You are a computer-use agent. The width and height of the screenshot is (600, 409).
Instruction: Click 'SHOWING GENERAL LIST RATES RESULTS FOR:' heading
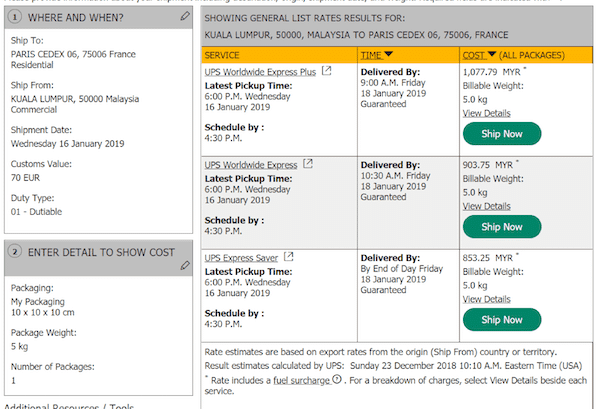(x=305, y=18)
